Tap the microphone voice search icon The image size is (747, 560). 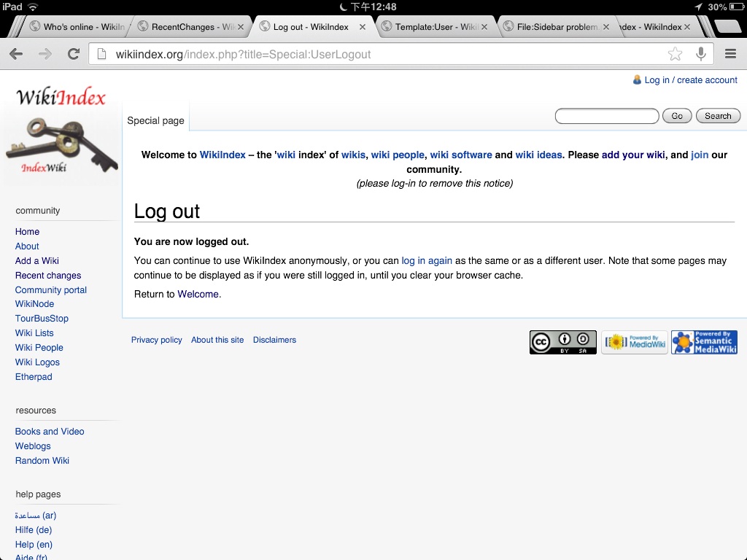[x=701, y=54]
